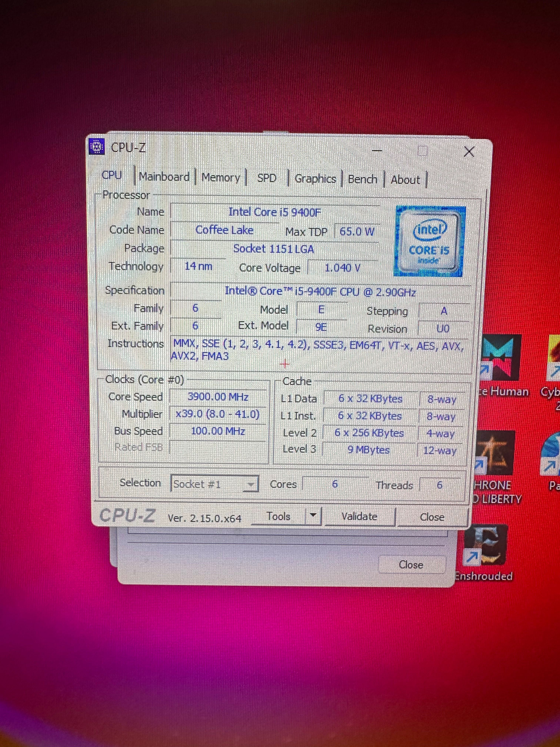Click the Specification field i5-9400F CPU @ 2.90GHz
This screenshot has height=747, width=560.
[x=320, y=291]
